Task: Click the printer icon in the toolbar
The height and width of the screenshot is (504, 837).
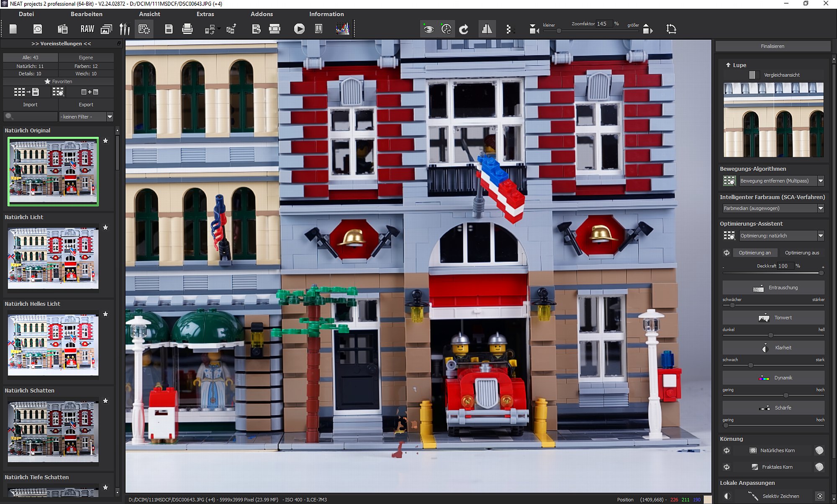Action: [x=187, y=29]
